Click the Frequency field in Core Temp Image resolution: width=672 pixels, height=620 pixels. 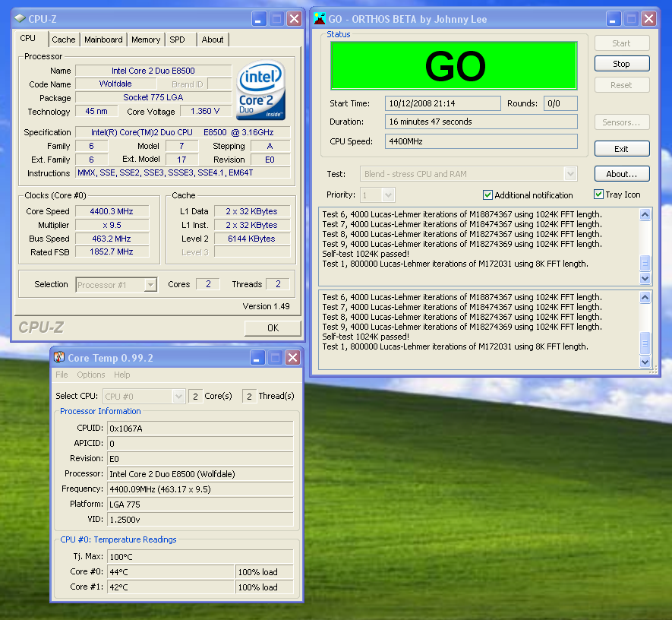click(200, 489)
